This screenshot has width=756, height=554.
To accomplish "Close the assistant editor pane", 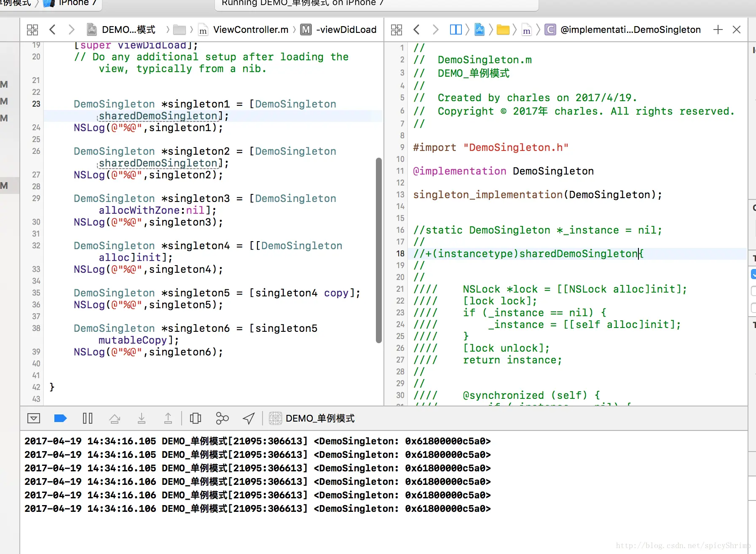I will [x=737, y=30].
